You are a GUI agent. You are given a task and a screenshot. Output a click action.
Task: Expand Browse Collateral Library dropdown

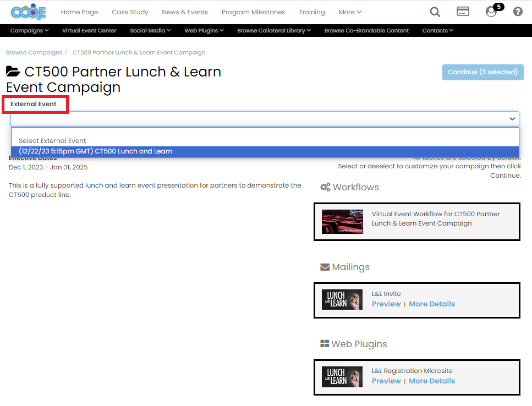point(274,30)
